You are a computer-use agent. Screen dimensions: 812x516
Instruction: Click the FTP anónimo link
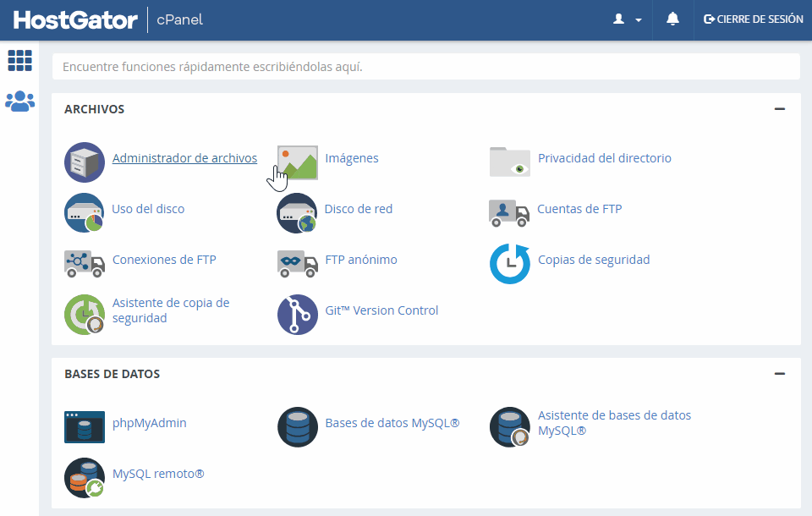pyautogui.click(x=361, y=260)
